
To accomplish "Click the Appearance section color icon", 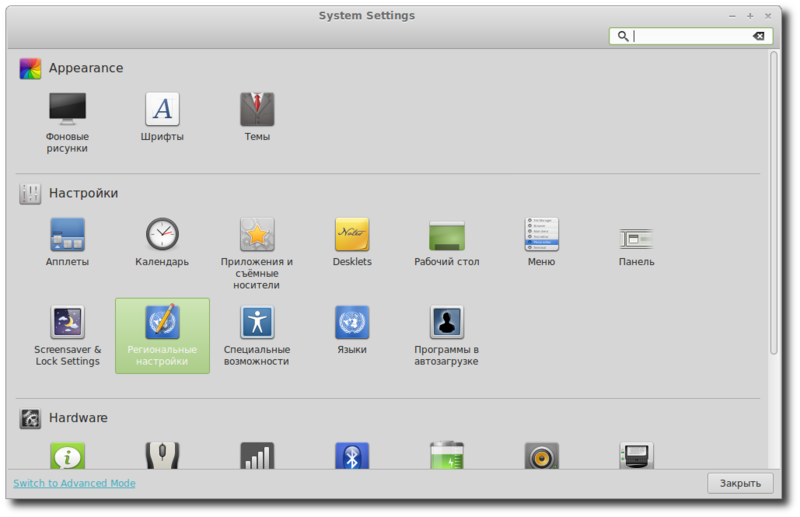I will pos(30,68).
